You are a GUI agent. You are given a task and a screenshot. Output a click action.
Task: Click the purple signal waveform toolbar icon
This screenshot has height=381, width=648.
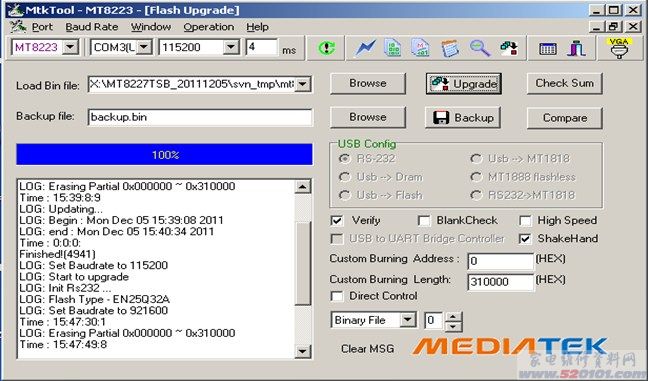[x=577, y=48]
